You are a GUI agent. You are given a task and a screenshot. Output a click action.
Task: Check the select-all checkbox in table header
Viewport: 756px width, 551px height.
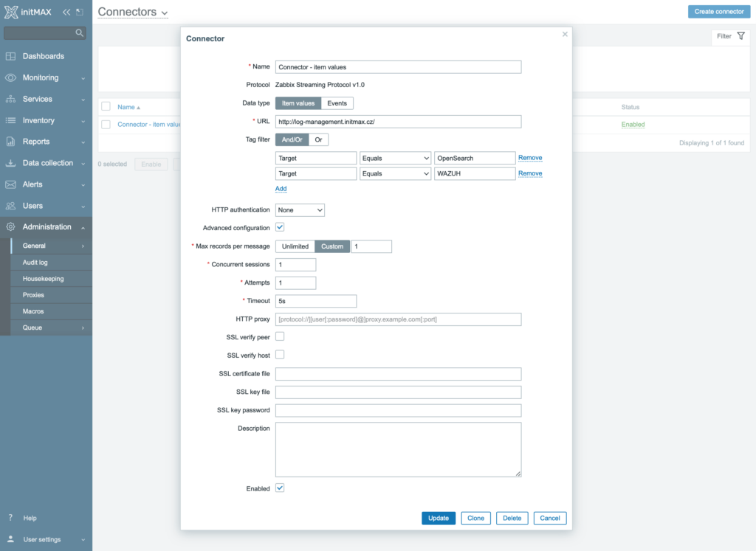click(106, 106)
